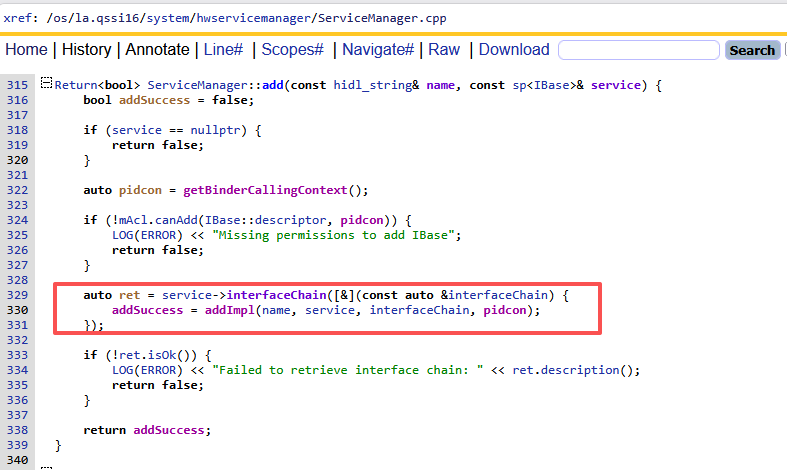Download the ServiceManager.cpp file
This screenshot has width=787, height=470.
tap(514, 50)
